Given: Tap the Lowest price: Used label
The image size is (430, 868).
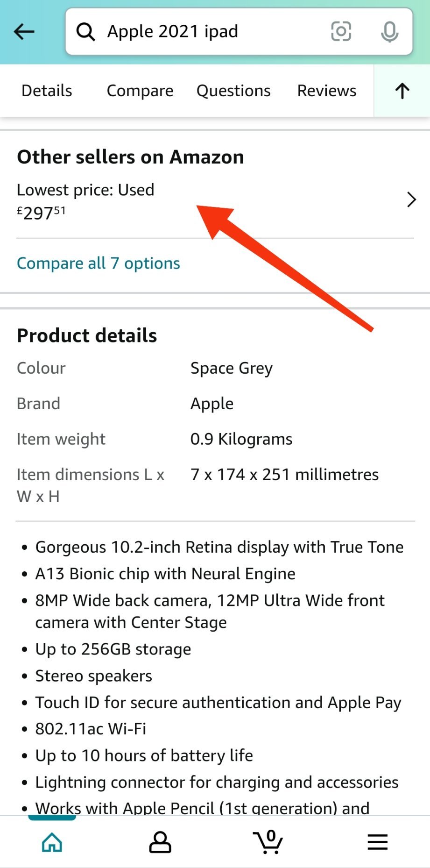Looking at the screenshot, I should 85,190.
